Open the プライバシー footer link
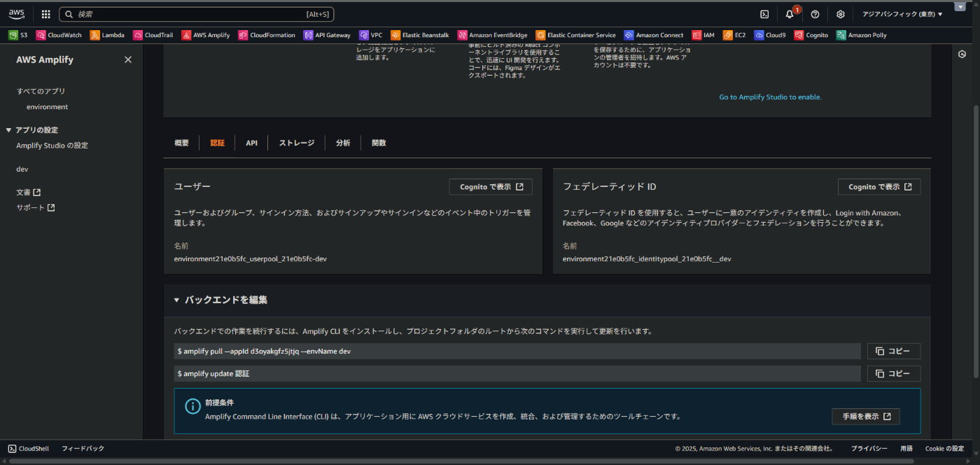 pos(869,448)
